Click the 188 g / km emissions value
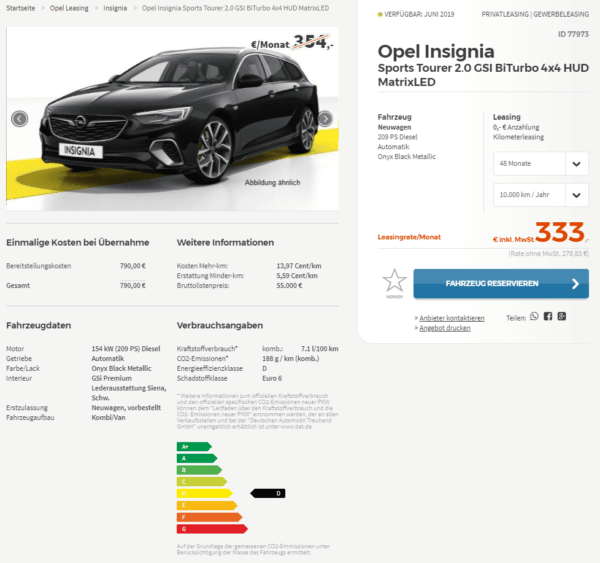 coord(290,359)
